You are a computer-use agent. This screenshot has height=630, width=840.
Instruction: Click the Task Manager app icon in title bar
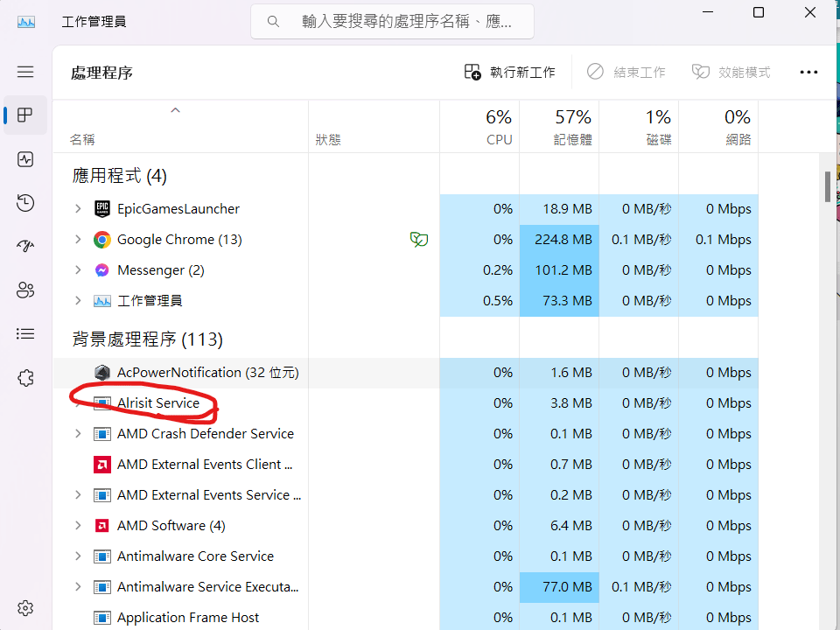[x=26, y=22]
